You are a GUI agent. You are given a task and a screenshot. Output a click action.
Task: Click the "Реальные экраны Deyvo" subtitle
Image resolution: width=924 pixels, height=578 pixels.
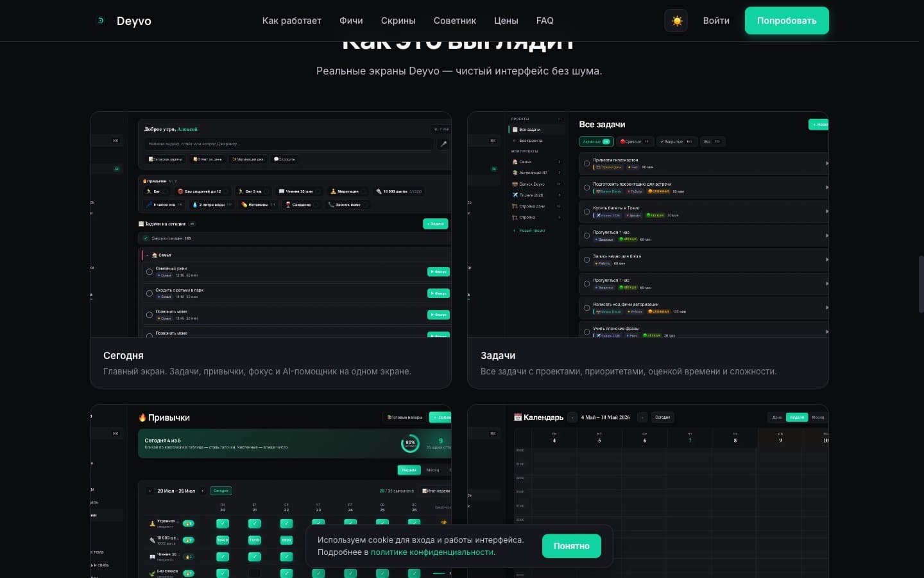[459, 71]
